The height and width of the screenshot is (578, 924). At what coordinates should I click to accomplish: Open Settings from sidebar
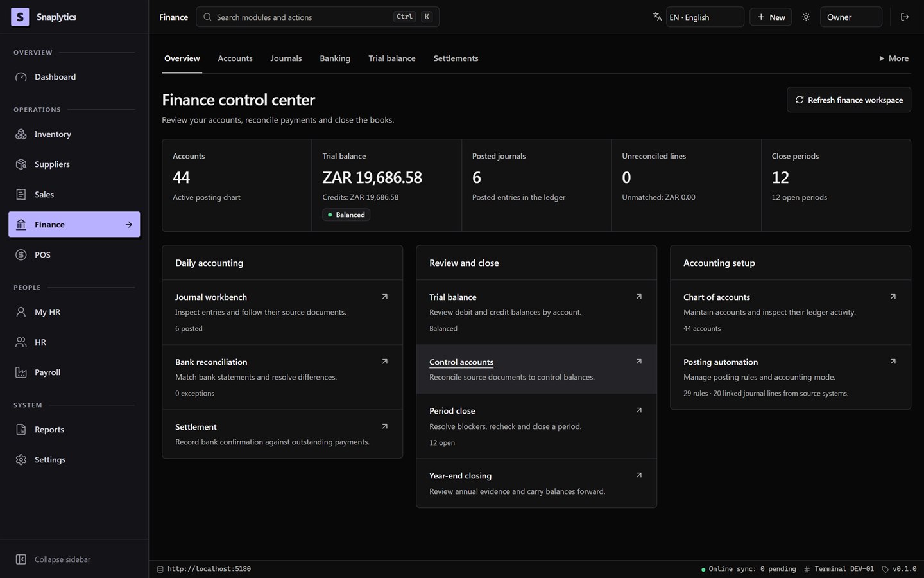coord(74,460)
